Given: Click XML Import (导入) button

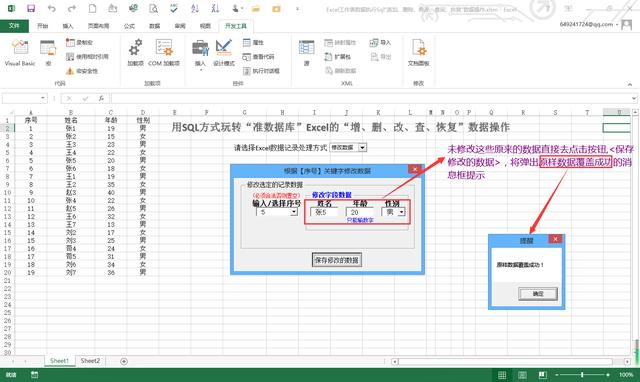Looking at the screenshot, I should click(x=380, y=42).
